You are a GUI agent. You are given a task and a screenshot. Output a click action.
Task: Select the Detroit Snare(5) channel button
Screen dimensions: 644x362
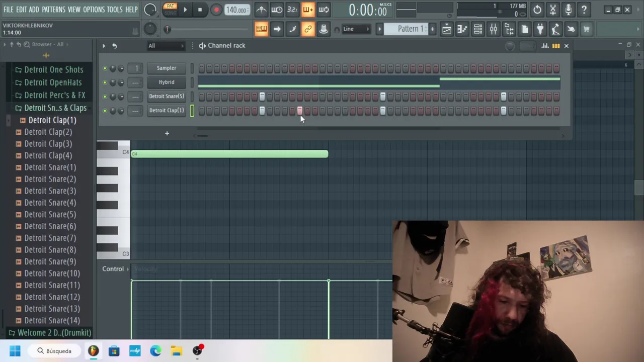[x=167, y=97]
